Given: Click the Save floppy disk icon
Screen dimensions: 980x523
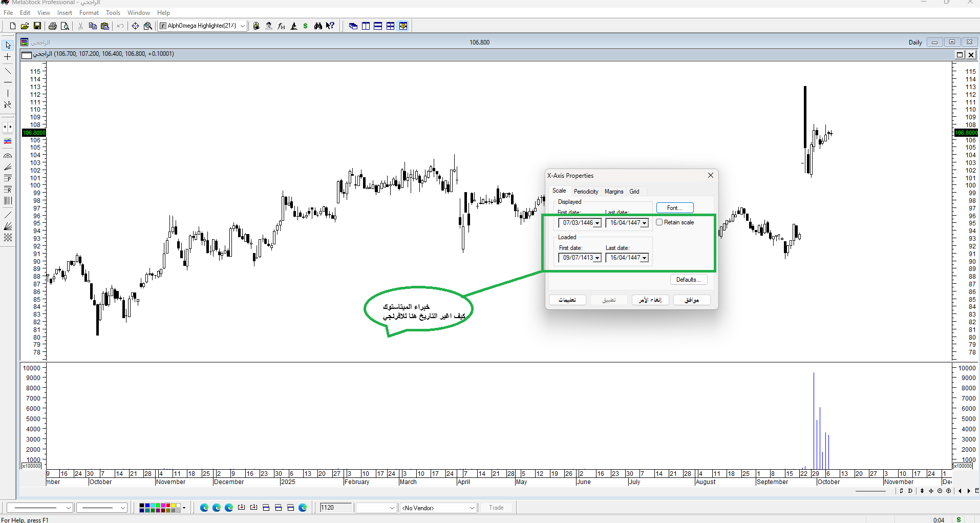Looking at the screenshot, I should (37, 26).
